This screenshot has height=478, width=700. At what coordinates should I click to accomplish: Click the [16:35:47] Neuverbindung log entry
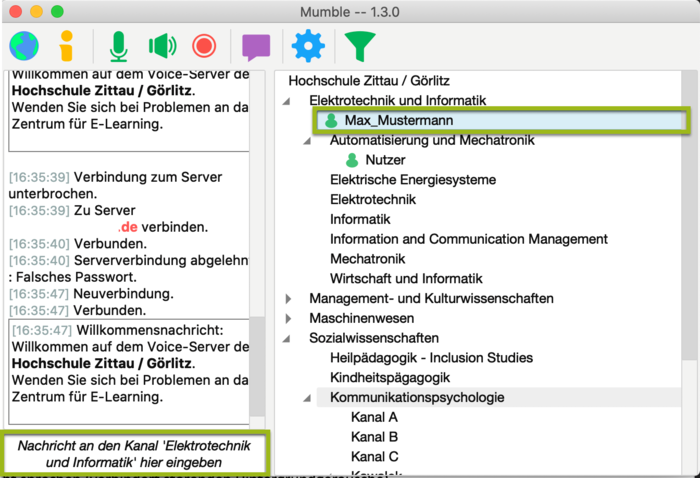(x=91, y=294)
